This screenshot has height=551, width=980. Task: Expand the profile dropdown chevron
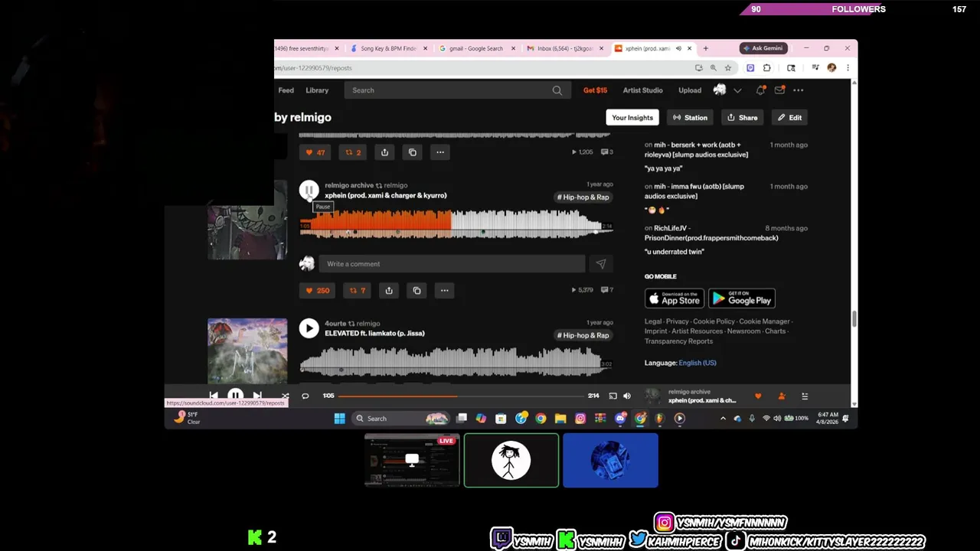coord(737,90)
